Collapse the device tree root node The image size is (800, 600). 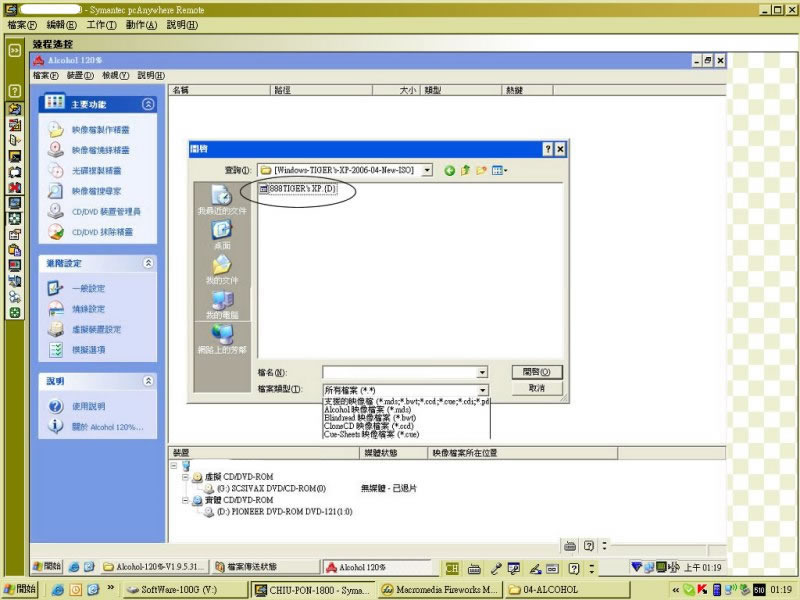(x=174, y=465)
